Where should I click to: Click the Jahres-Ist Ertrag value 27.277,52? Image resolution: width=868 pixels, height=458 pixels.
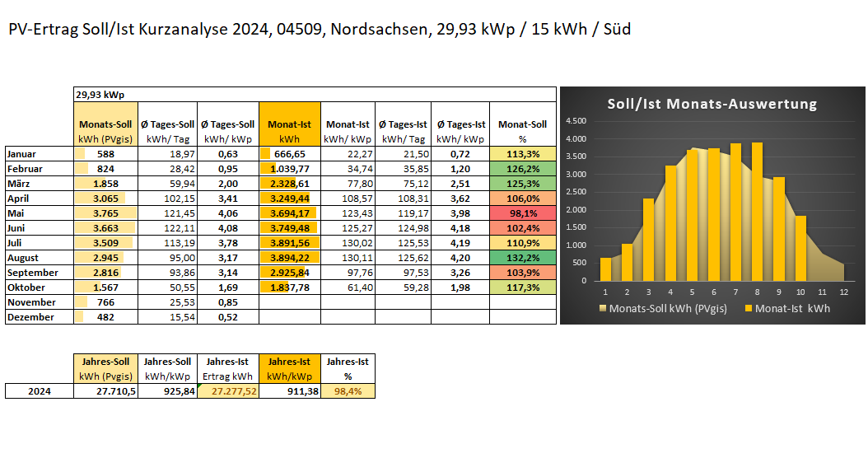[228, 391]
